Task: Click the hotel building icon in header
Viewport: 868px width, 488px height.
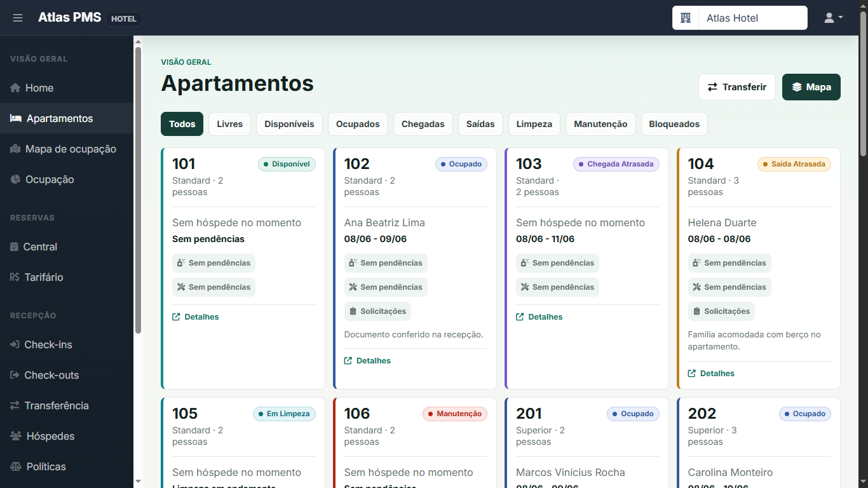Action: point(686,18)
